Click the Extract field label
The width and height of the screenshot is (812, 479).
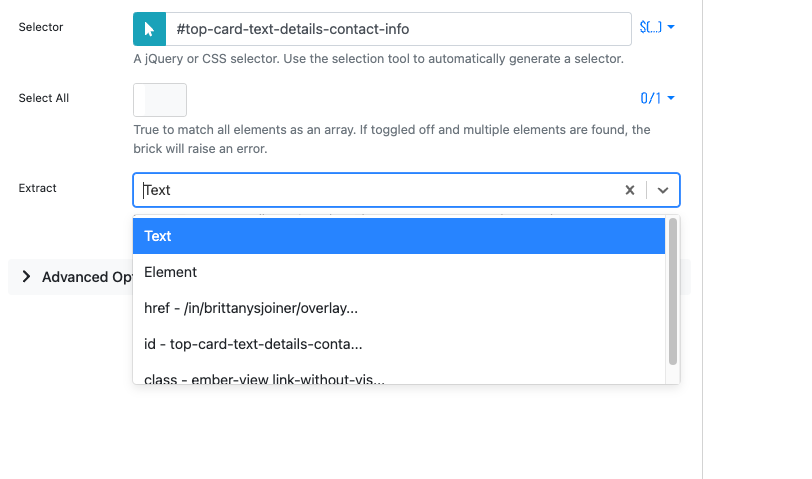click(38, 188)
